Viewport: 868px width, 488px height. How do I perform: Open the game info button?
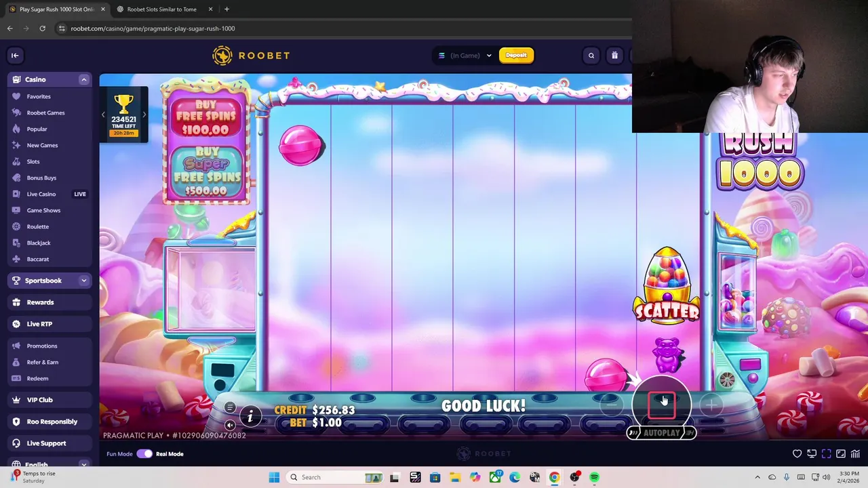(x=250, y=417)
